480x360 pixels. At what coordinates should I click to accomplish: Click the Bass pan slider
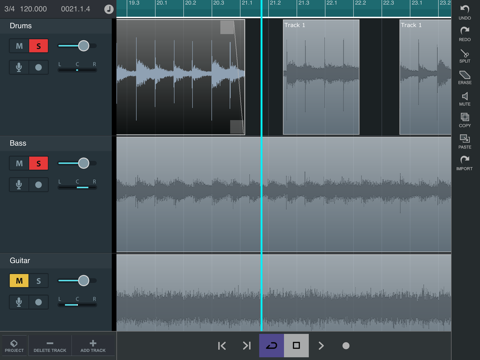[x=77, y=187]
